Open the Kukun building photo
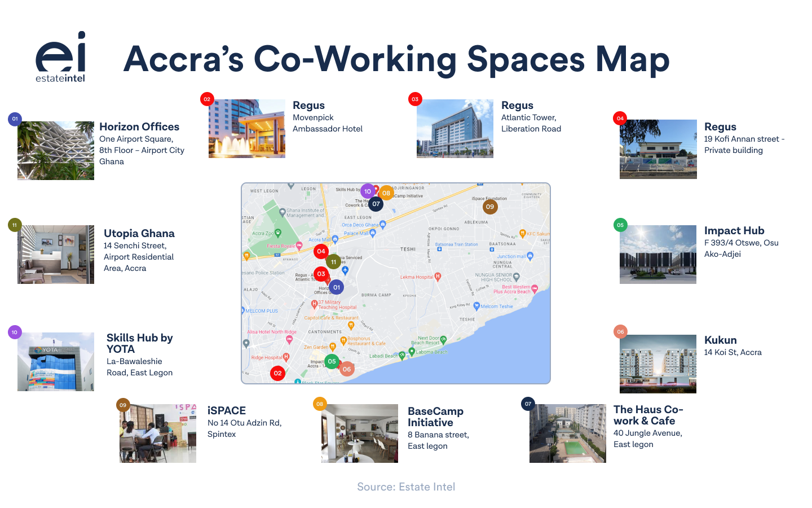This screenshot has width=812, height=508. coord(658,364)
